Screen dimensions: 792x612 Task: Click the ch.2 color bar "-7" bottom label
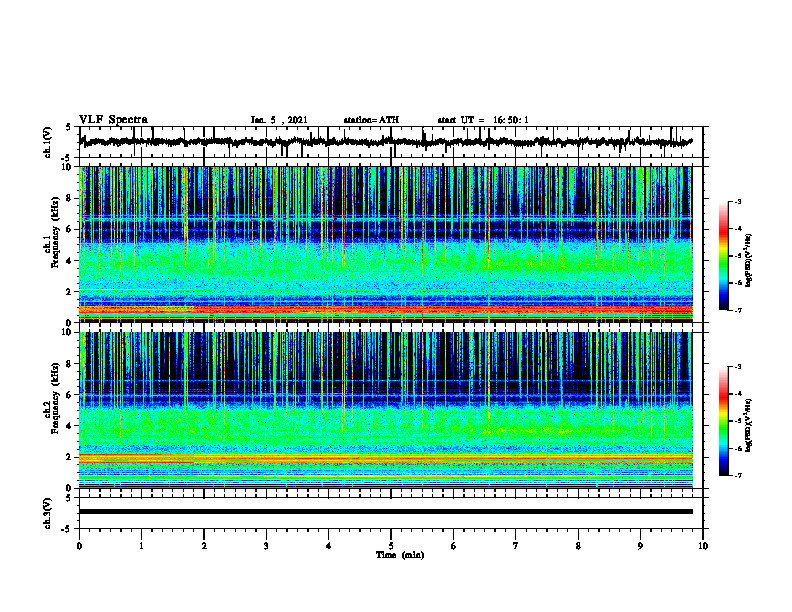[x=738, y=475]
